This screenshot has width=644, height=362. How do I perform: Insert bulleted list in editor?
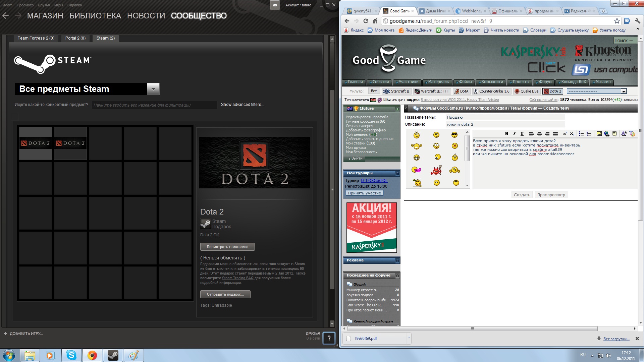tap(581, 134)
